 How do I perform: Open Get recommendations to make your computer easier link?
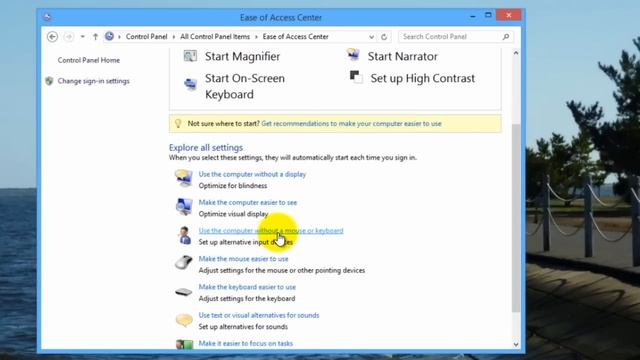(351, 123)
